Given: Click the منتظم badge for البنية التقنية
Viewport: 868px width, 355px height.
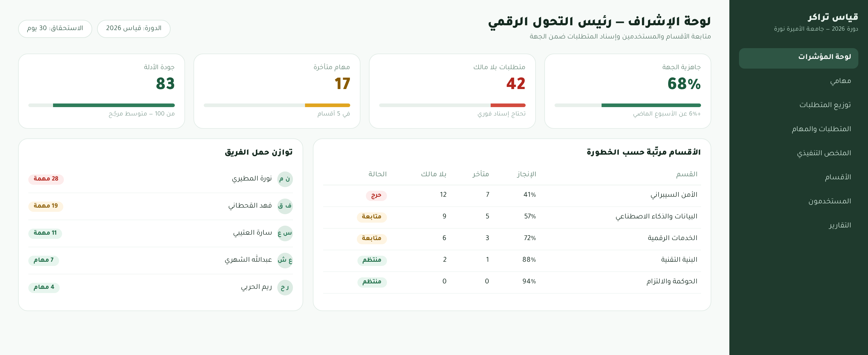Looking at the screenshot, I should 372,260.
